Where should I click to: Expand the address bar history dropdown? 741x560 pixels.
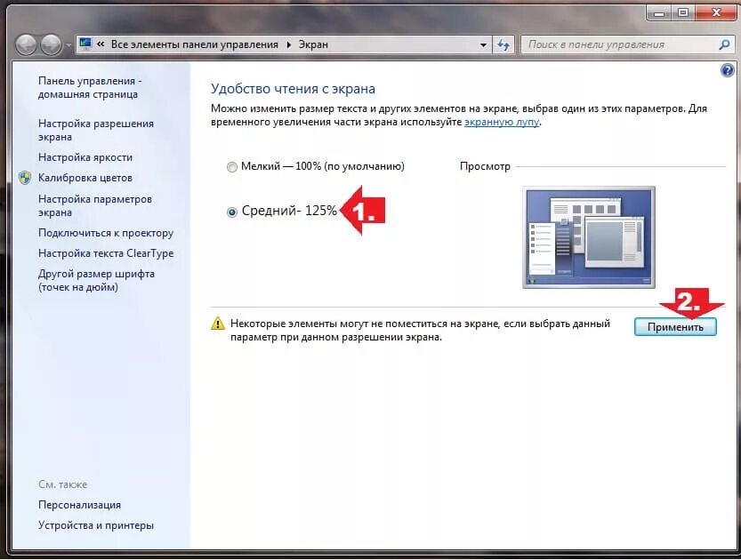pyautogui.click(x=483, y=44)
